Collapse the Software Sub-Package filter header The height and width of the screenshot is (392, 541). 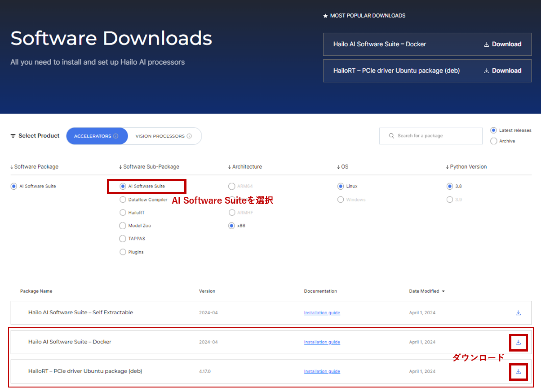click(149, 167)
